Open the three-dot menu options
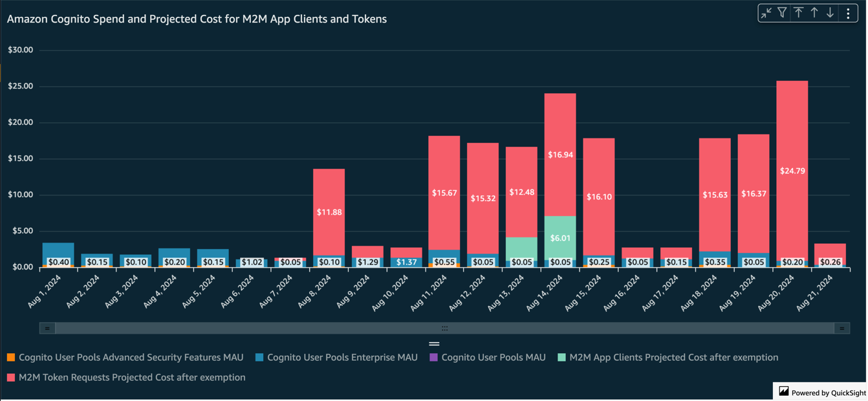This screenshot has width=868, height=401. [x=849, y=12]
